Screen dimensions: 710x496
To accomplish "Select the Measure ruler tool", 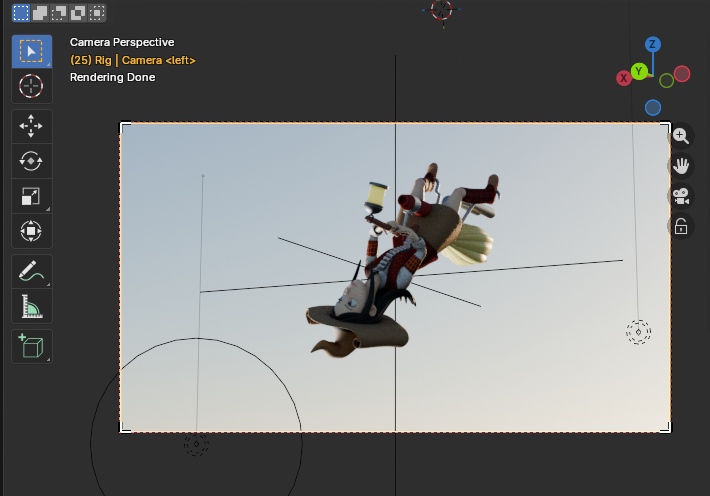I will (x=31, y=306).
